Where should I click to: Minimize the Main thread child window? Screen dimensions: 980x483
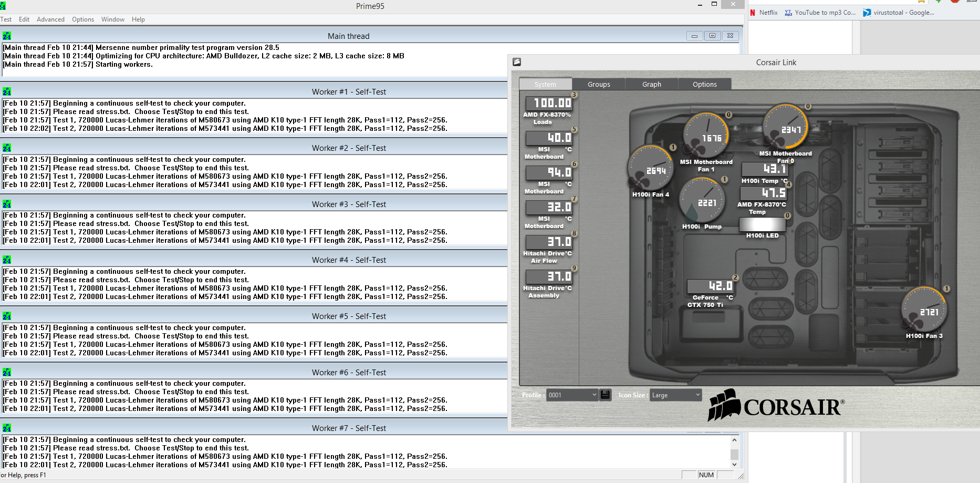coord(694,36)
